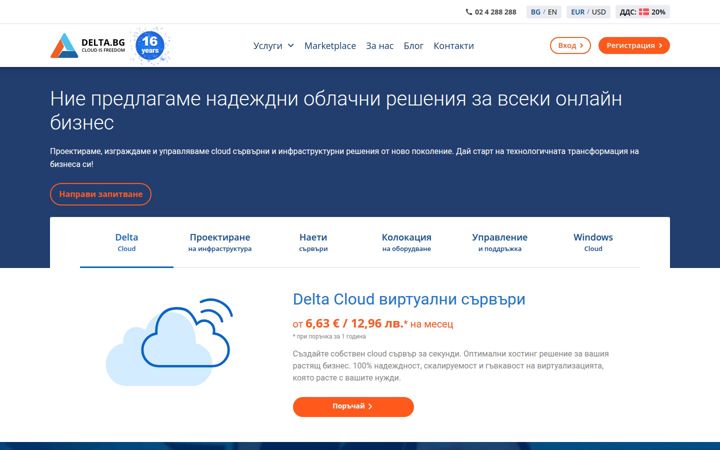This screenshot has width=720, height=450.
Task: Expand the Услуги dropdown menu
Action: point(273,45)
